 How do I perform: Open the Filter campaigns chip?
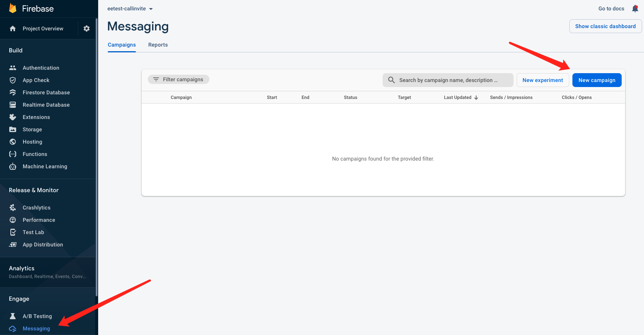(x=179, y=79)
